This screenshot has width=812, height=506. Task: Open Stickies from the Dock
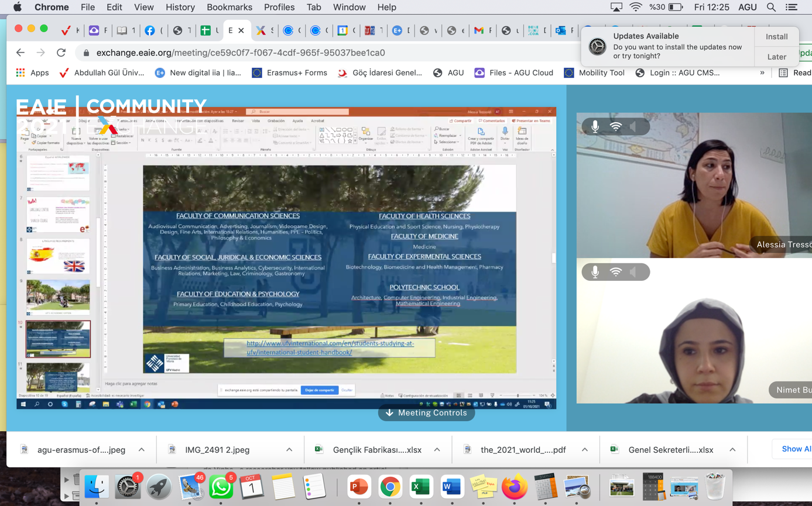tap(483, 487)
